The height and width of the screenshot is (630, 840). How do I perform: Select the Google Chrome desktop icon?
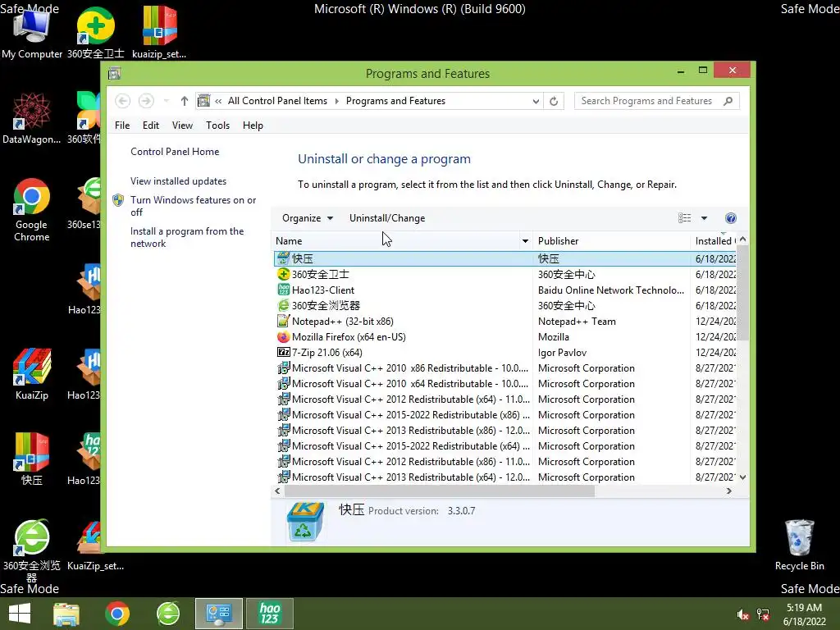[32, 210]
